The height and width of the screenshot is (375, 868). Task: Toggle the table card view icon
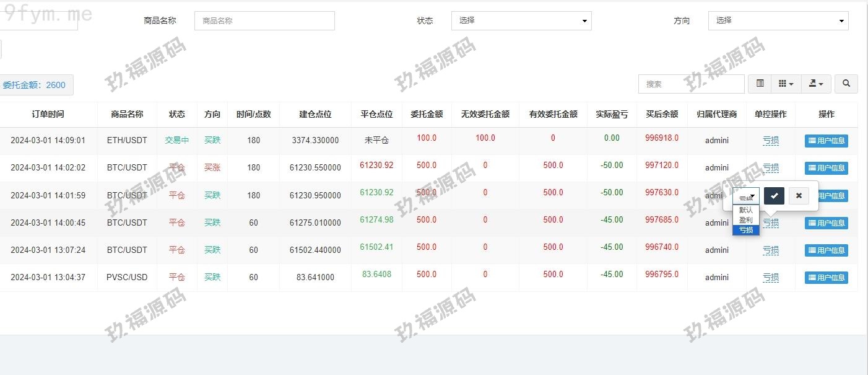pyautogui.click(x=760, y=84)
